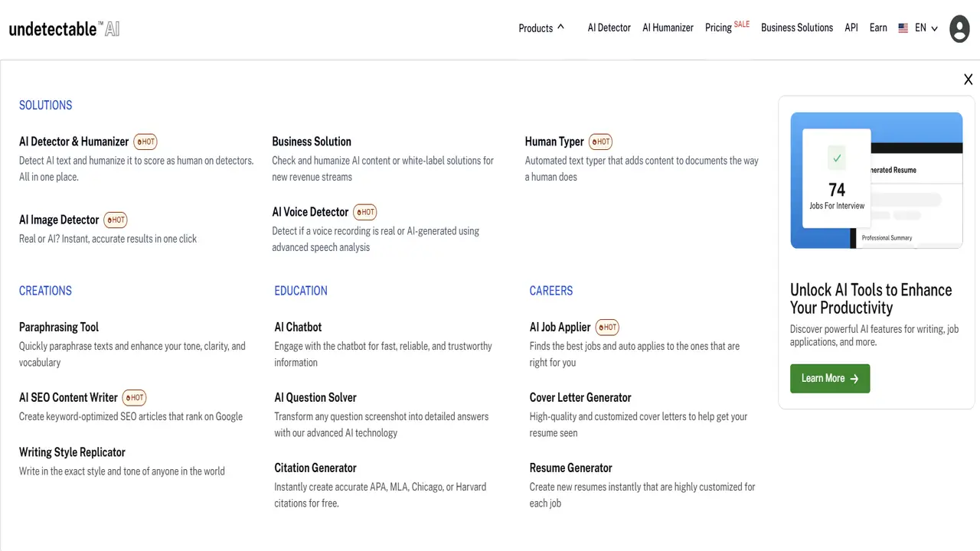
Task: Open AI Detector & Humanizer product
Action: coord(74,142)
